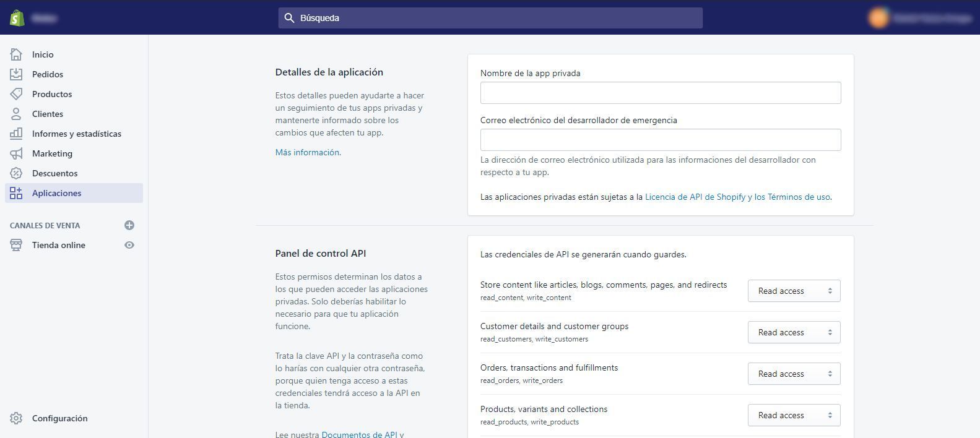Click the emergency developer email field
Screen dimensions: 980x438
pyautogui.click(x=661, y=140)
